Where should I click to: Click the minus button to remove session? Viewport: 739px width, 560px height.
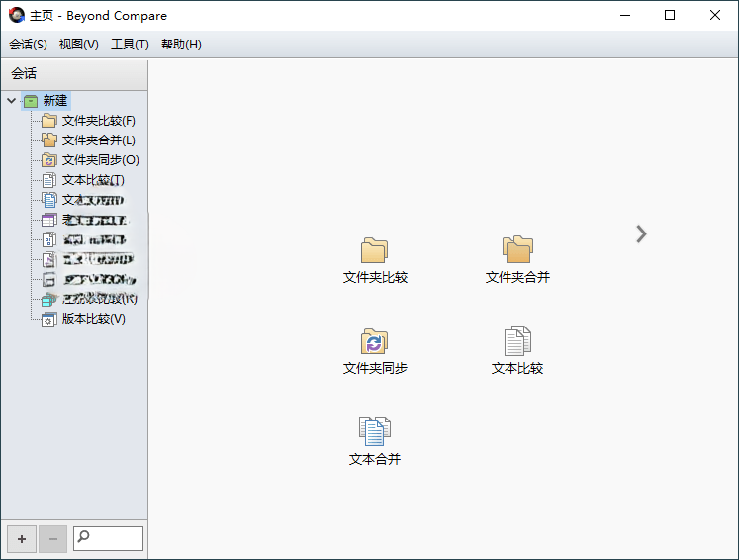[52, 539]
